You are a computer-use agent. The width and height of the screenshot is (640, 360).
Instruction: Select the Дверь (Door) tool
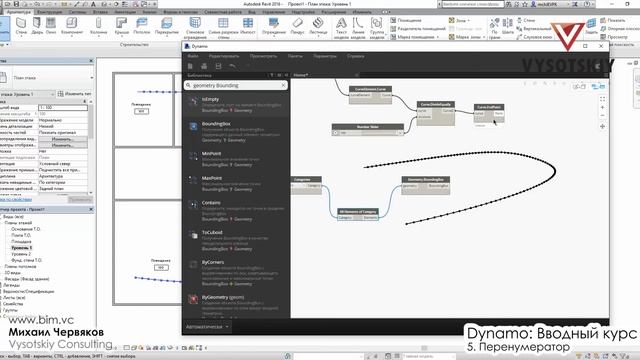click(37, 26)
